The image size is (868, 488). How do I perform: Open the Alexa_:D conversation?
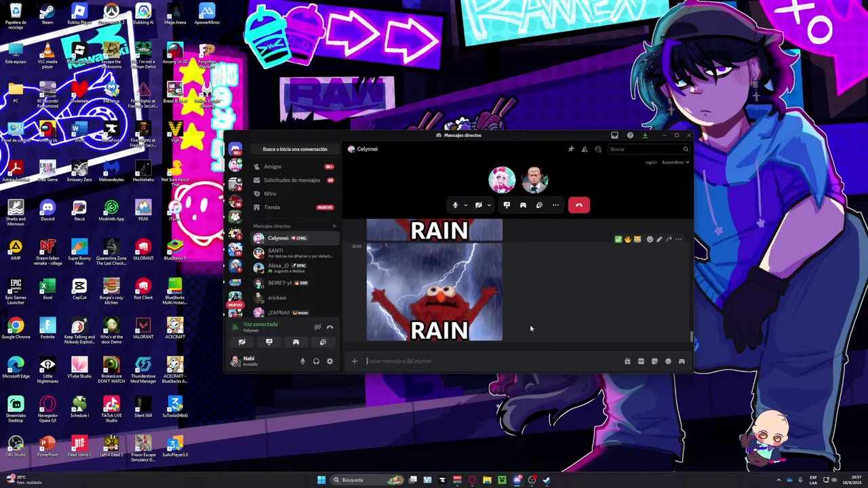pyautogui.click(x=294, y=268)
